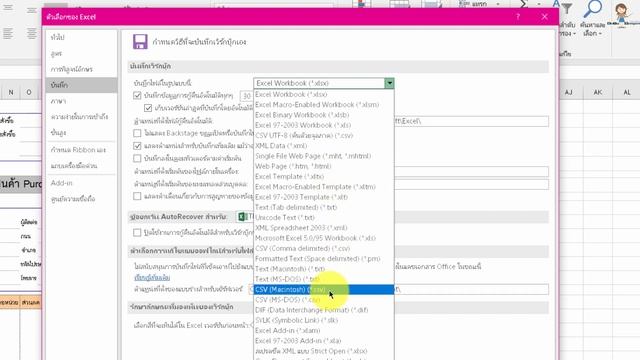Click AutoRecover file location field ending \Excel\

pyautogui.click(x=471, y=121)
